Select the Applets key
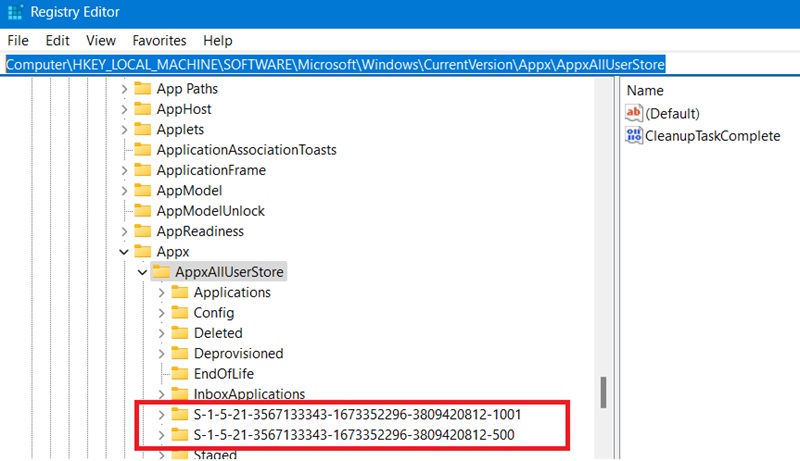 [x=180, y=130]
